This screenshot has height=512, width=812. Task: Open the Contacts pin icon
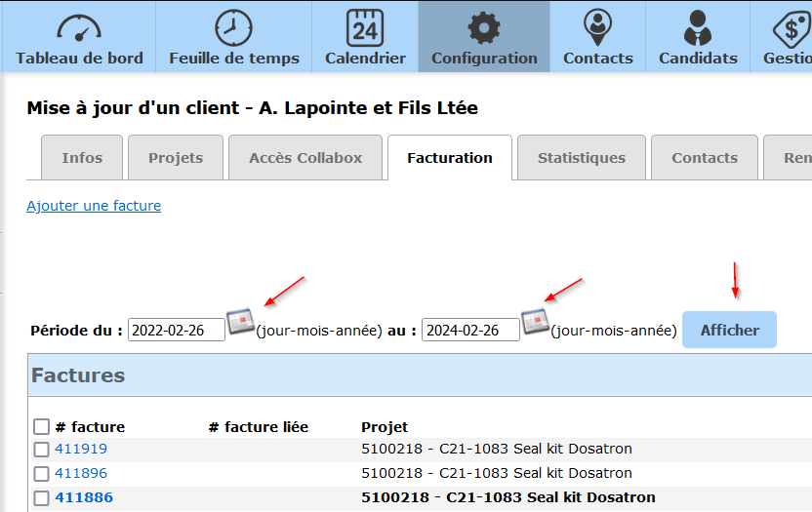pos(597,26)
